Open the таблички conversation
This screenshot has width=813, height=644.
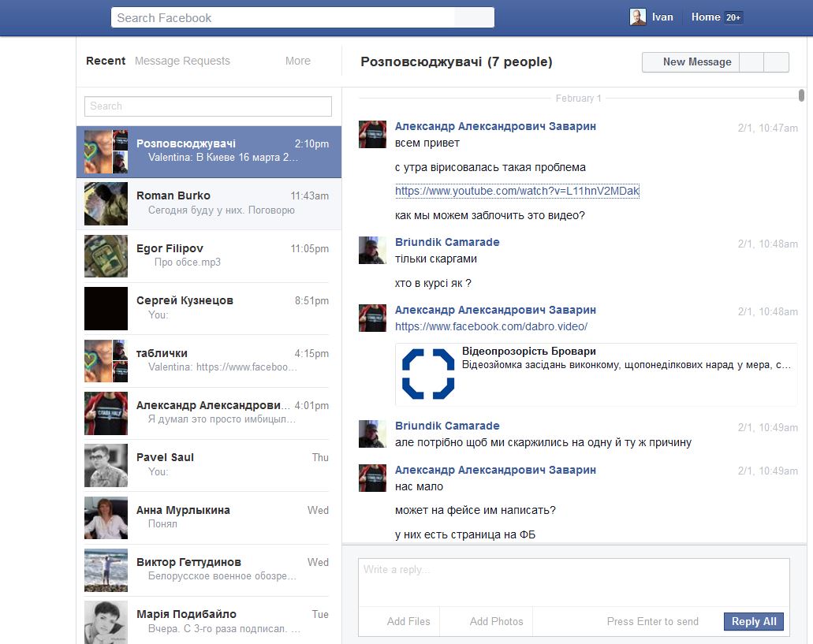(209, 360)
